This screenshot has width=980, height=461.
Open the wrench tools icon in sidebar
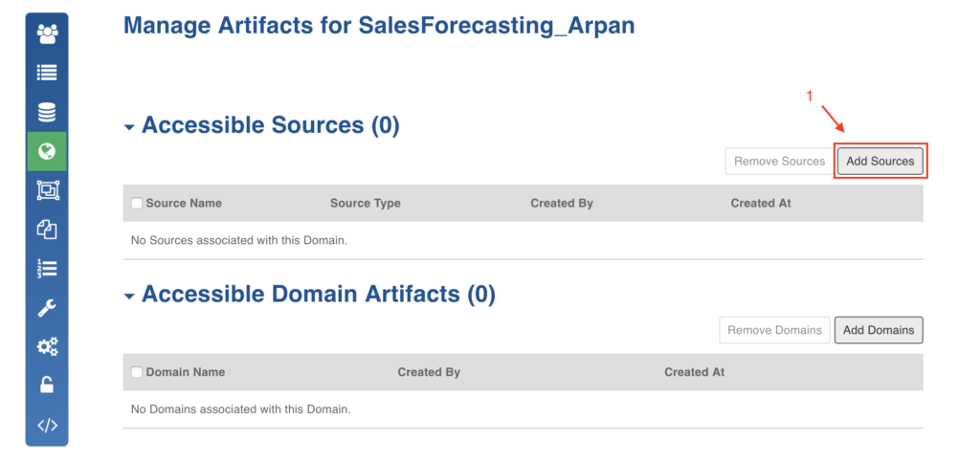pyautogui.click(x=47, y=307)
